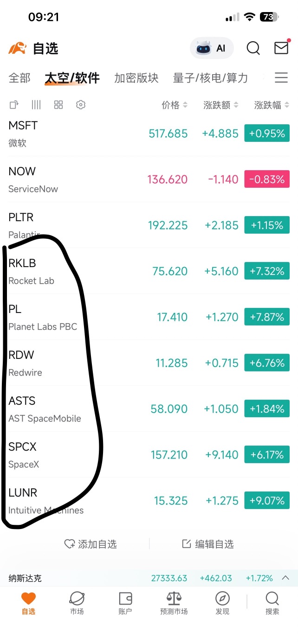Select the column bars view icon
This screenshot has height=644, width=298.
click(36, 105)
